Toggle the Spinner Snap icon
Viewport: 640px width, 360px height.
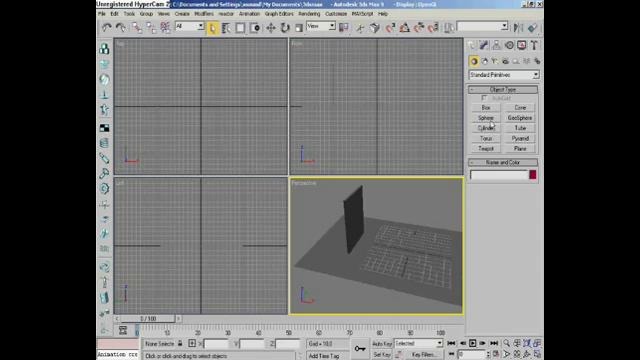point(433,27)
